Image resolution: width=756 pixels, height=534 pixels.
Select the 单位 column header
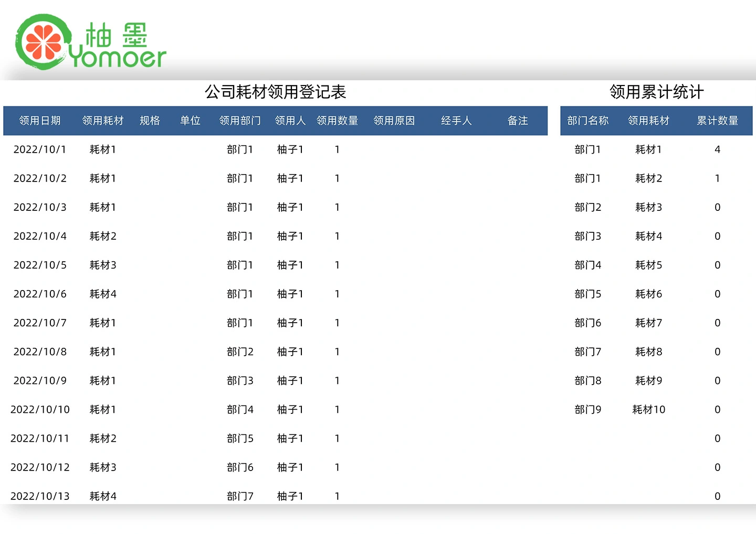click(x=190, y=121)
